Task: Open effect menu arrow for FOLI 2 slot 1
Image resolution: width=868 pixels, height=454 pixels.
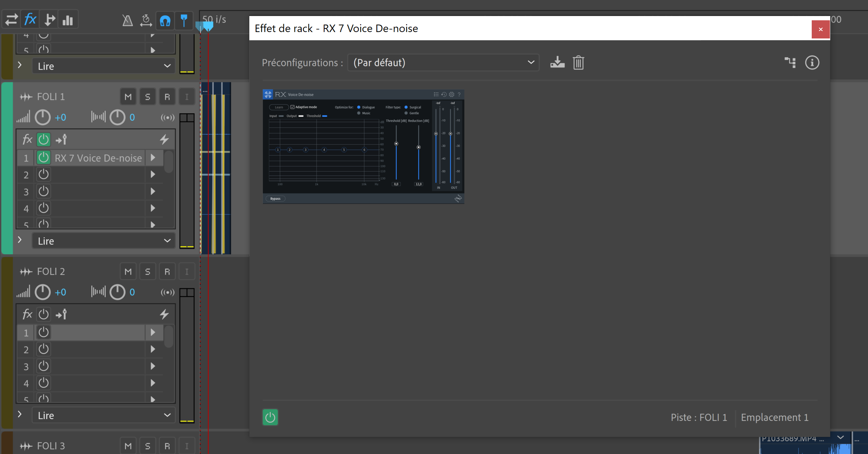Action: click(x=153, y=332)
